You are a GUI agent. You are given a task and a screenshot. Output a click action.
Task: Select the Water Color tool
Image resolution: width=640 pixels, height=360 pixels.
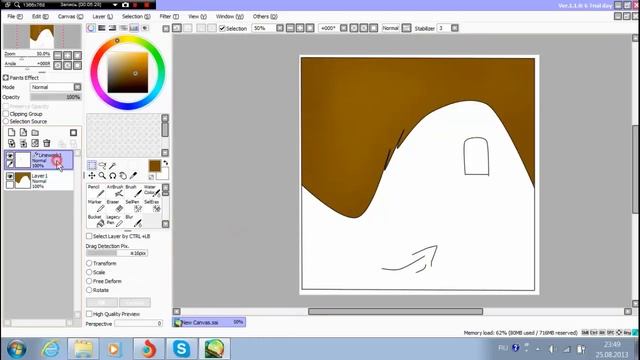[x=152, y=191]
